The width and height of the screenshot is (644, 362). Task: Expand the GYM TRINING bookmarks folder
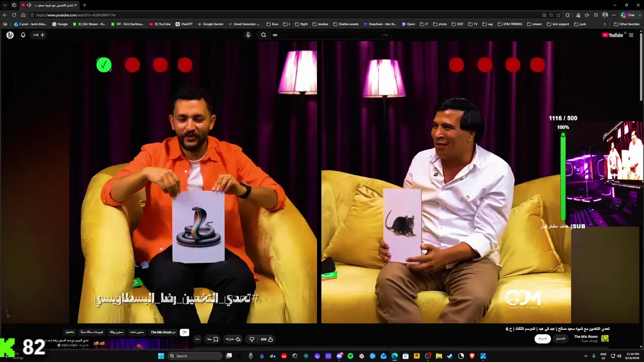510,24
